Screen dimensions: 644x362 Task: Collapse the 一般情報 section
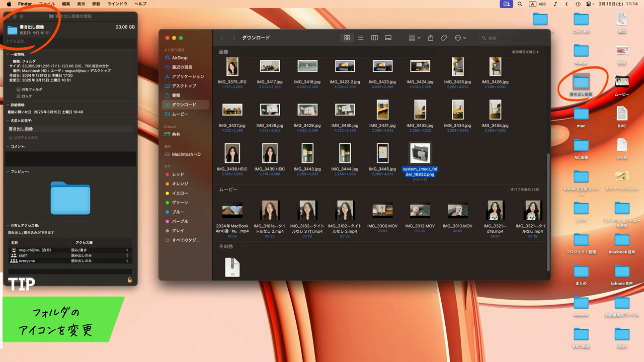tap(8, 54)
